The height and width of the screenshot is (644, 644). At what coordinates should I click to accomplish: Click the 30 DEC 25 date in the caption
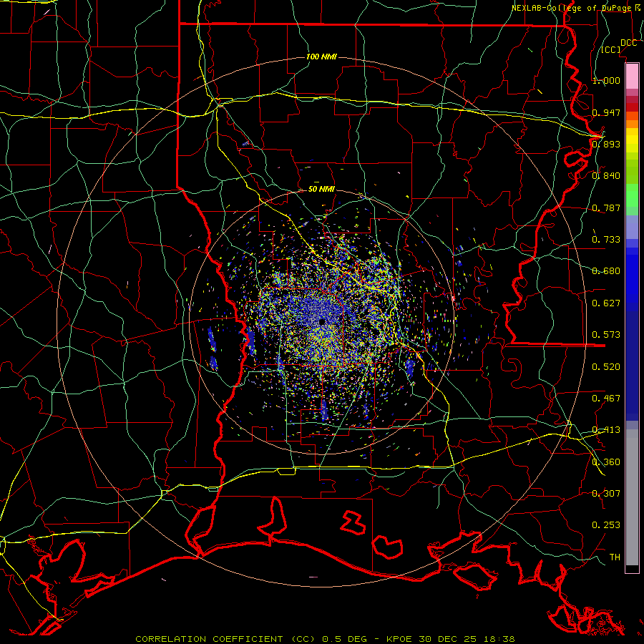448,639
